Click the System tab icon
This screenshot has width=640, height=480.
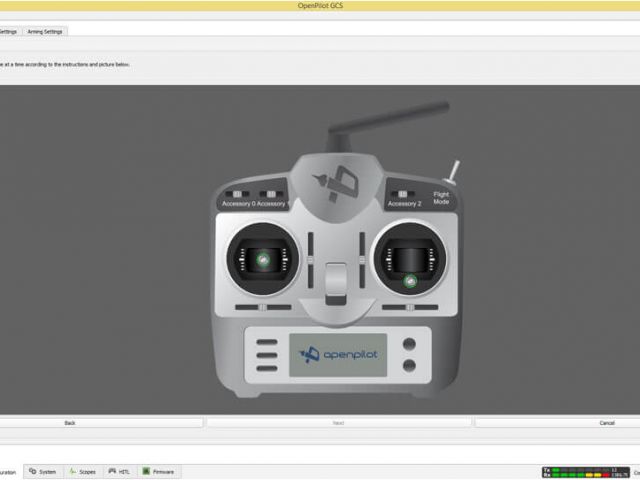click(33, 471)
